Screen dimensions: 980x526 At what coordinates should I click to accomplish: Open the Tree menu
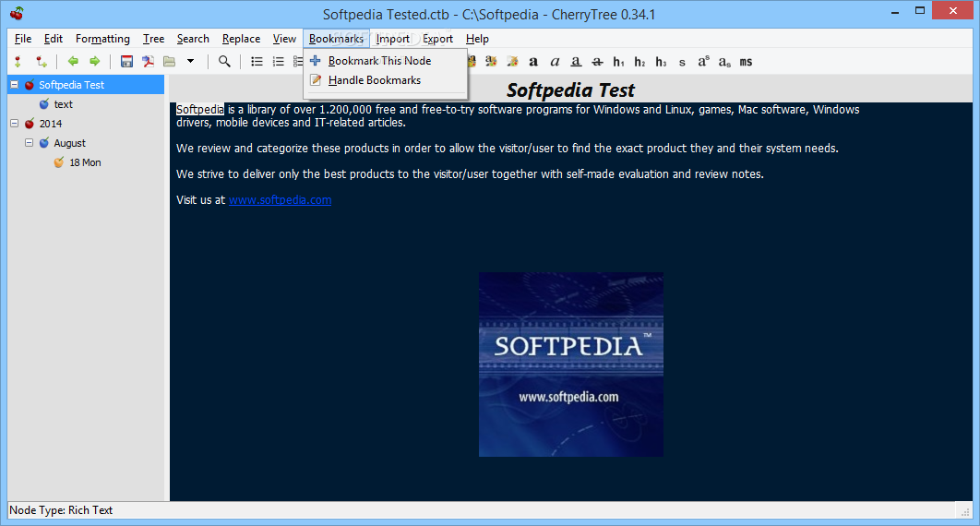click(x=153, y=39)
